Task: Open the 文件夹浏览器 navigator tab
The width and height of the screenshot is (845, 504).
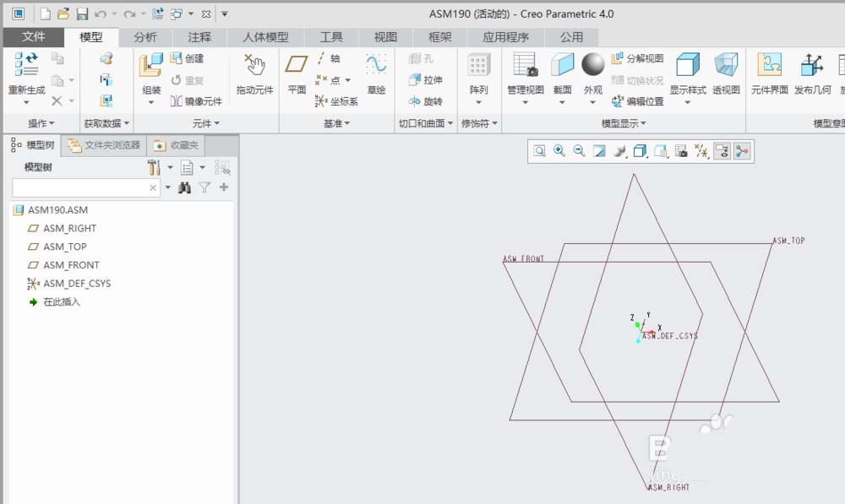Action: (104, 145)
